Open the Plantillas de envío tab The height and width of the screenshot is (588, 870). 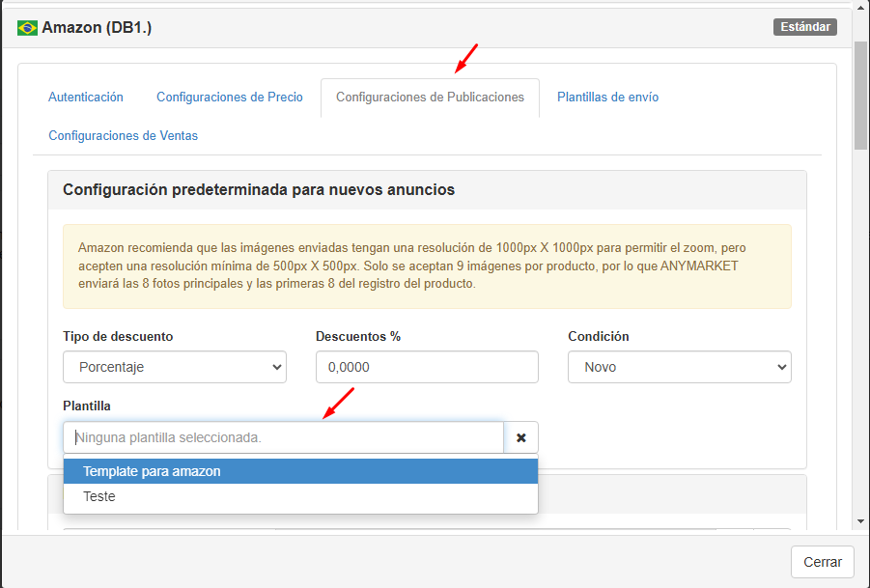click(x=607, y=98)
